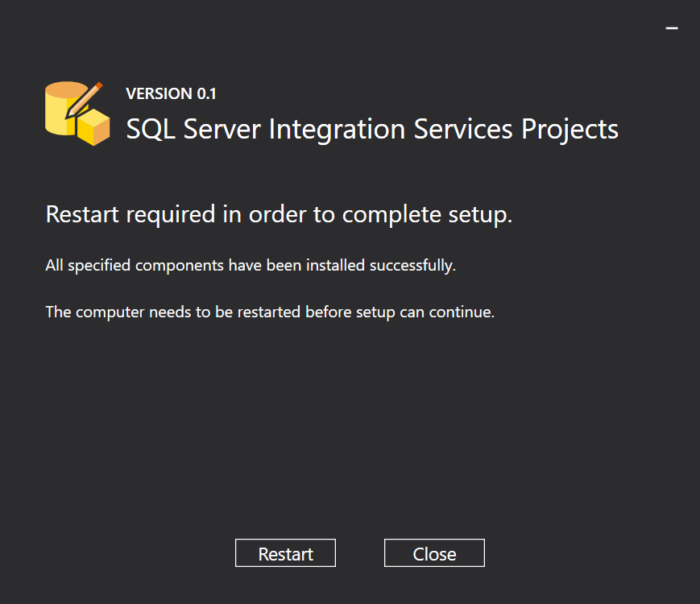Click 'All specified components have been installed successfully.' text
The image size is (700, 604).
(251, 266)
